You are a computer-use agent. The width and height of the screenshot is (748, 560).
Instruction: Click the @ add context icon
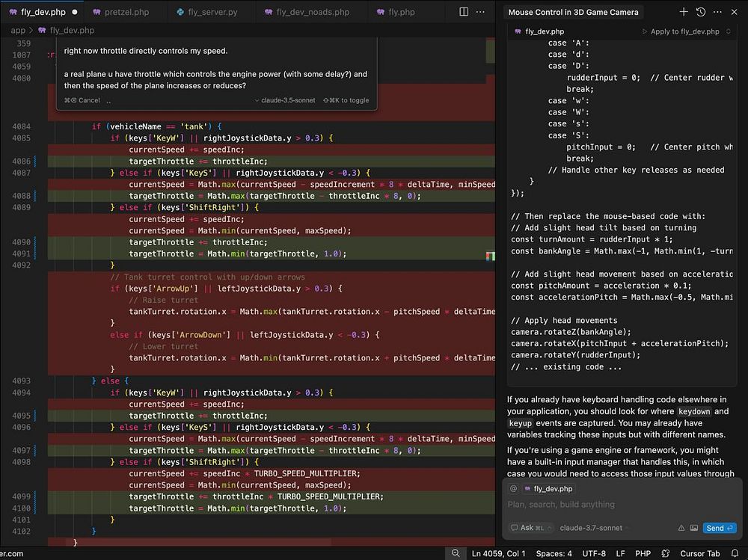513,488
